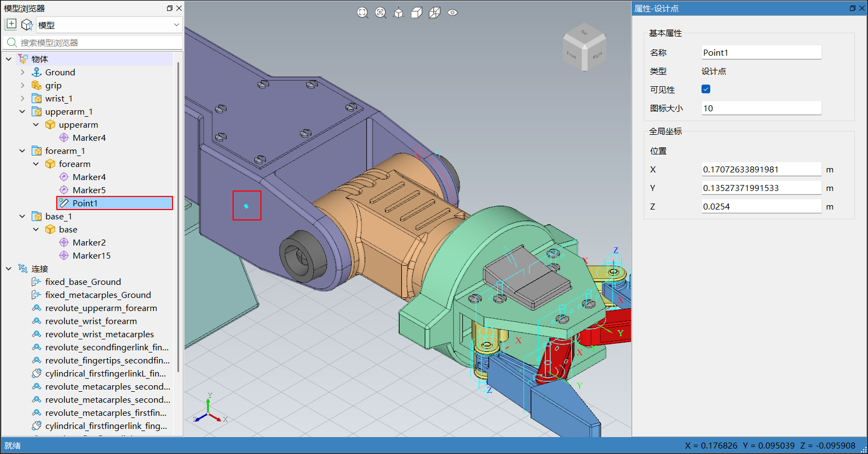Select Marker5 under forearm
868x454 pixels.
point(89,190)
